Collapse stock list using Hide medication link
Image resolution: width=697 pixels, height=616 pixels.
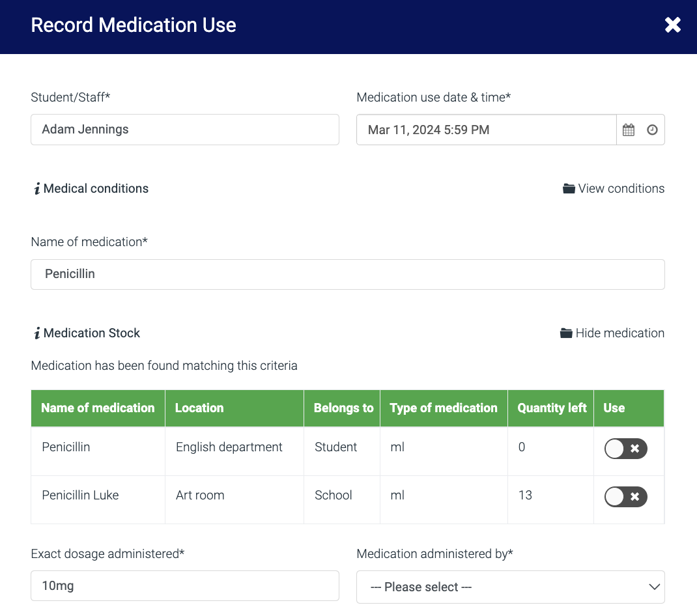click(x=619, y=333)
